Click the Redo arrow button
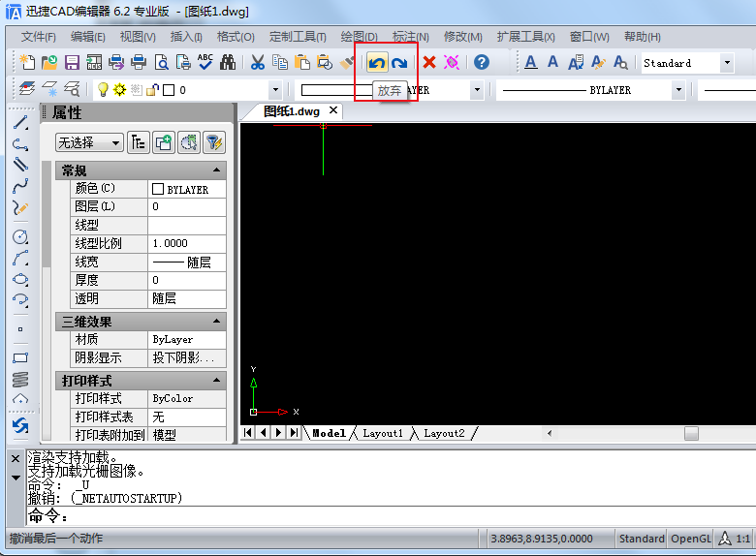Image resolution: width=756 pixels, height=556 pixels. pos(399,63)
